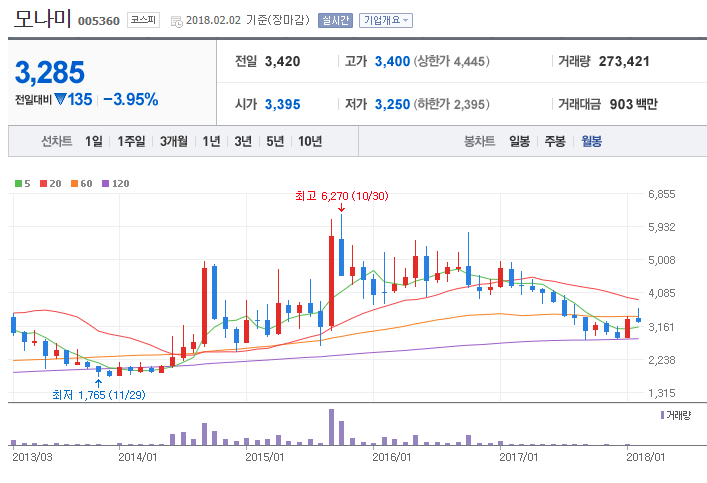Click the 2017/01 axis label

pyautogui.click(x=519, y=457)
